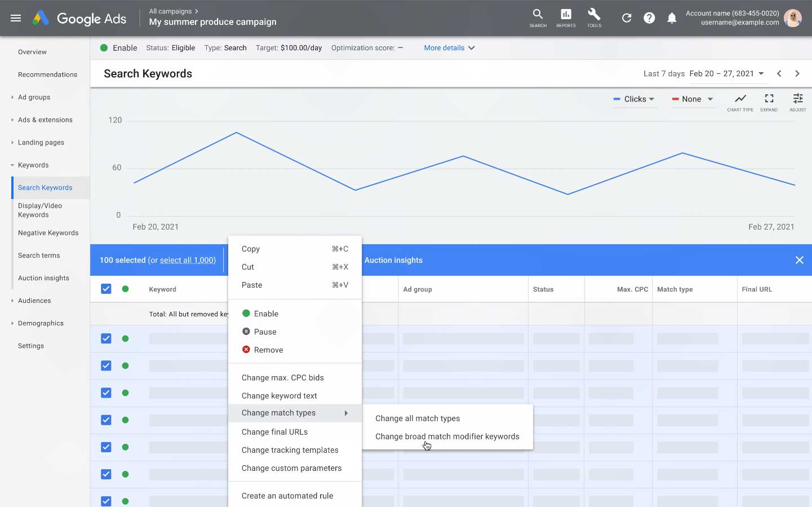
Task: Expand the Audiences sidebar section
Action: (x=12, y=301)
